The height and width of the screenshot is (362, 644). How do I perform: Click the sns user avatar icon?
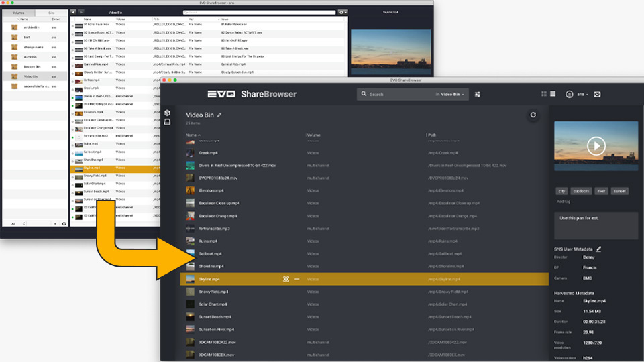pos(569,94)
